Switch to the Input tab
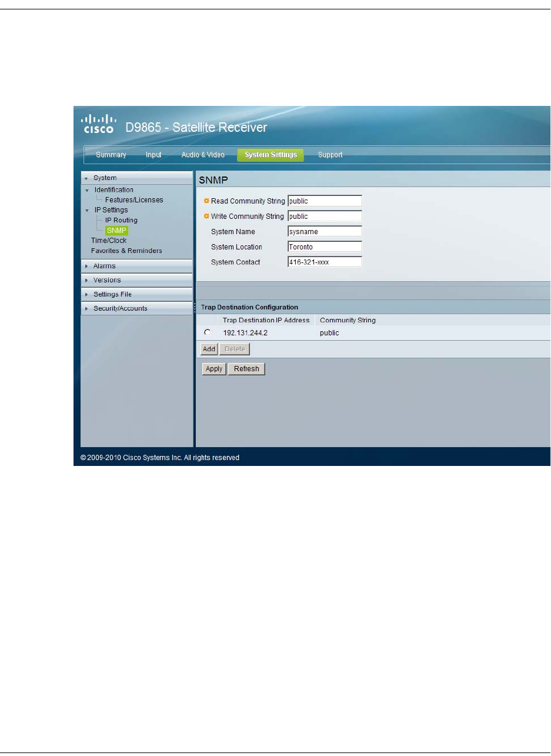551x756 pixels. tap(153, 155)
